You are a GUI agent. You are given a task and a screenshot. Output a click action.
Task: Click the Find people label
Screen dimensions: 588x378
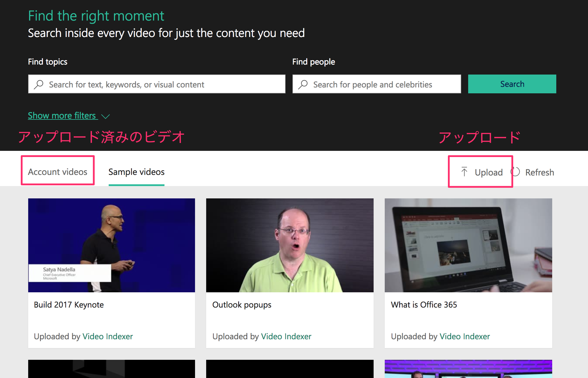point(314,62)
